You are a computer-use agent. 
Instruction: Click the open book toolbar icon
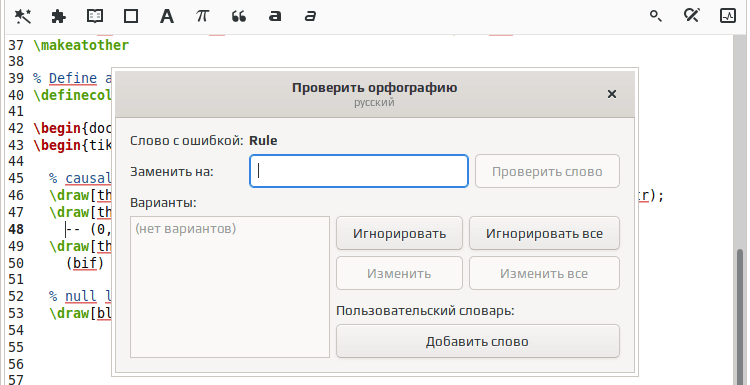[95, 16]
